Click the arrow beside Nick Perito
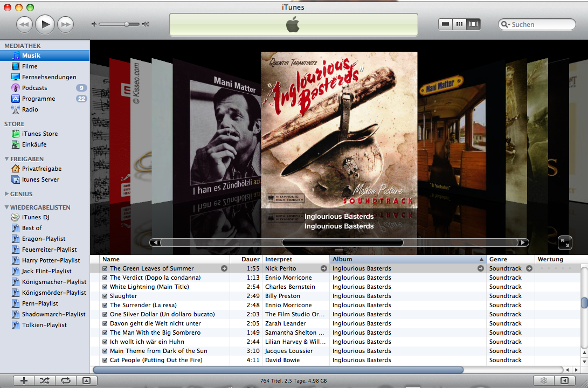588x388 pixels. (x=323, y=268)
